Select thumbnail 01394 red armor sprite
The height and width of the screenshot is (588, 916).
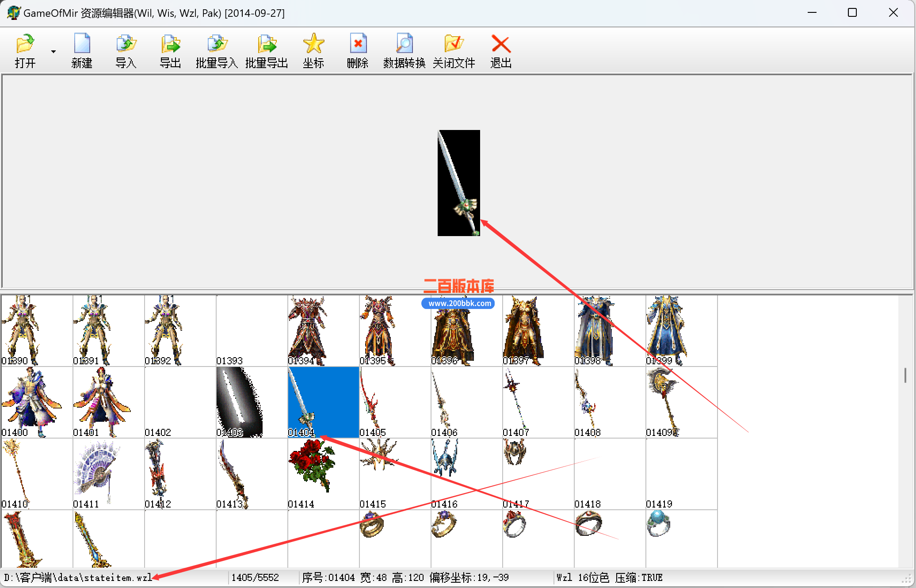click(324, 331)
